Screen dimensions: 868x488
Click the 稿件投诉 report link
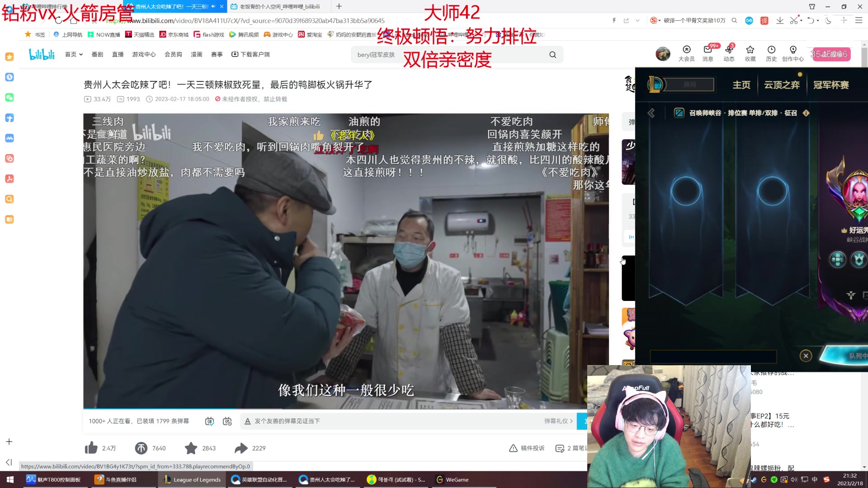[527, 448]
